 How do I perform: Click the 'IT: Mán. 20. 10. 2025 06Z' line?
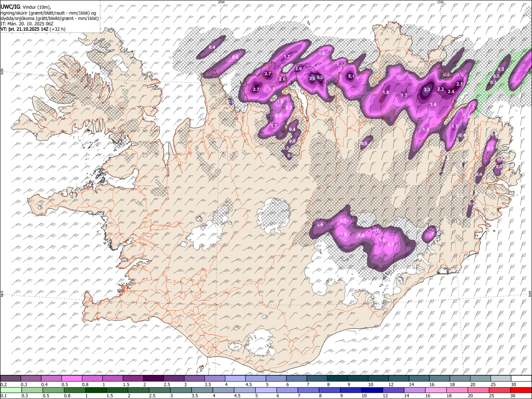coord(26,24)
